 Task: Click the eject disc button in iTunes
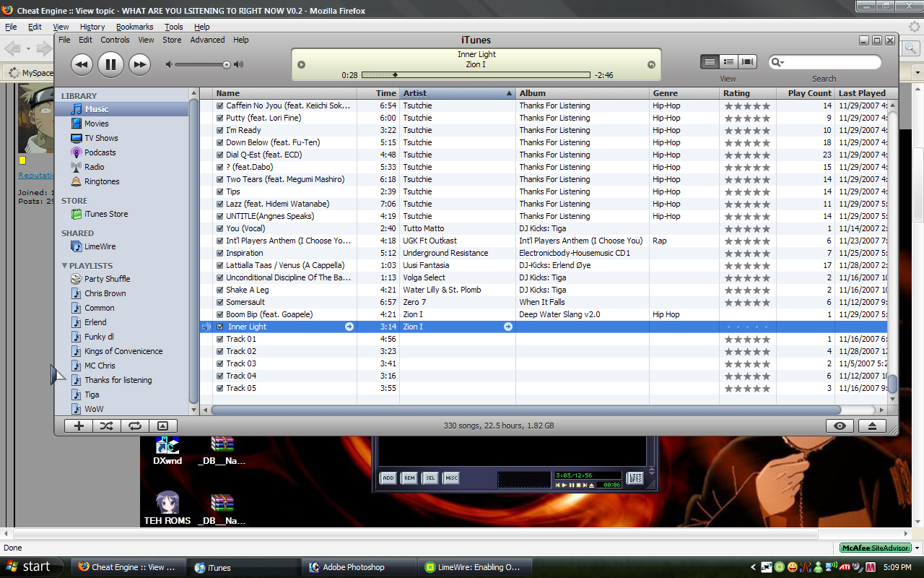click(x=872, y=426)
